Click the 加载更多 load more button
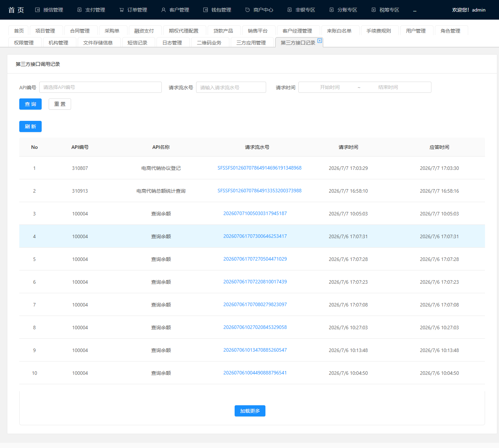499x448 pixels. [x=250, y=411]
